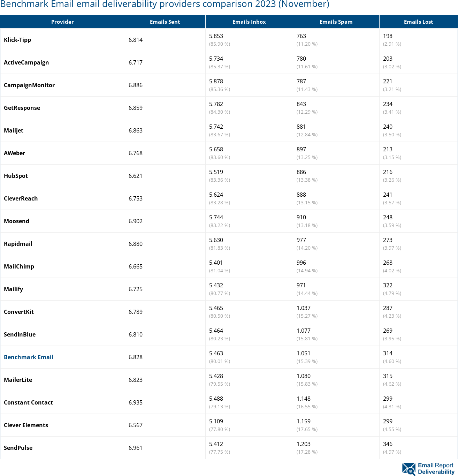
Task: Click Mailify lost value 322
Action: [388, 285]
